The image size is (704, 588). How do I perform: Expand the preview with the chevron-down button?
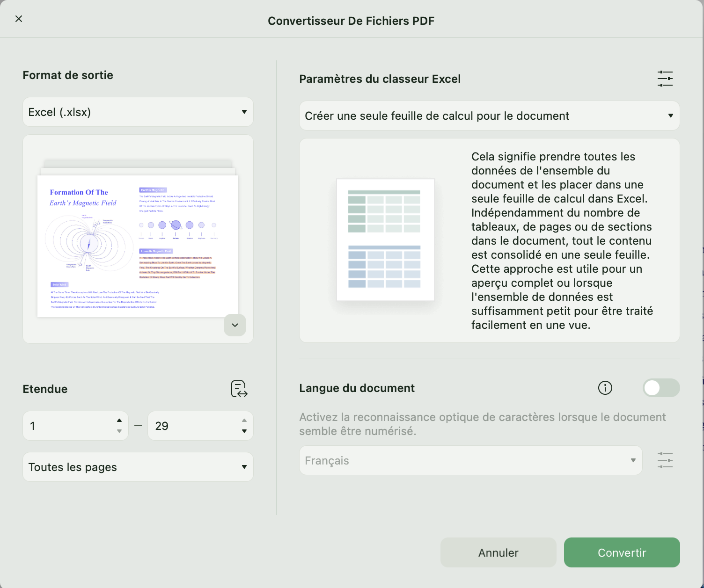(x=235, y=325)
